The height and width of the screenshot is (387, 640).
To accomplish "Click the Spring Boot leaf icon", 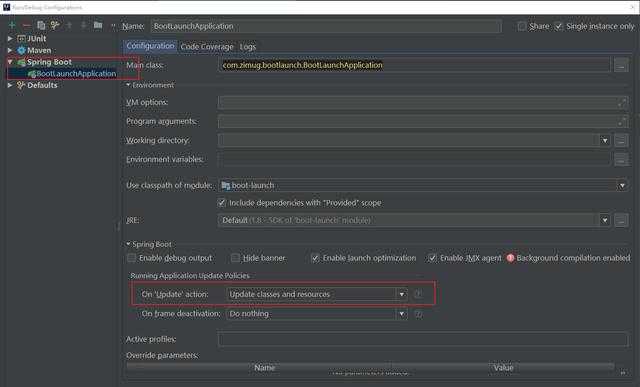I will [21, 62].
